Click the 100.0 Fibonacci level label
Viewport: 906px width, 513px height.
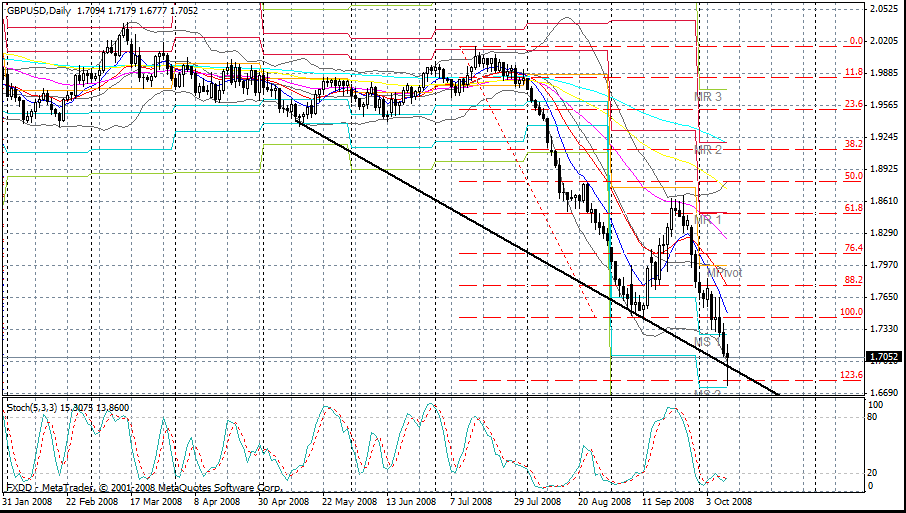(851, 312)
